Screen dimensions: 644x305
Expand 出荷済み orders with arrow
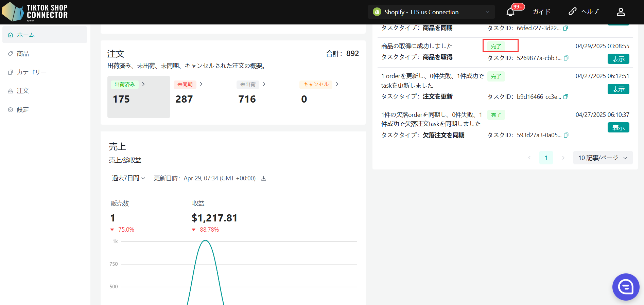(x=143, y=84)
